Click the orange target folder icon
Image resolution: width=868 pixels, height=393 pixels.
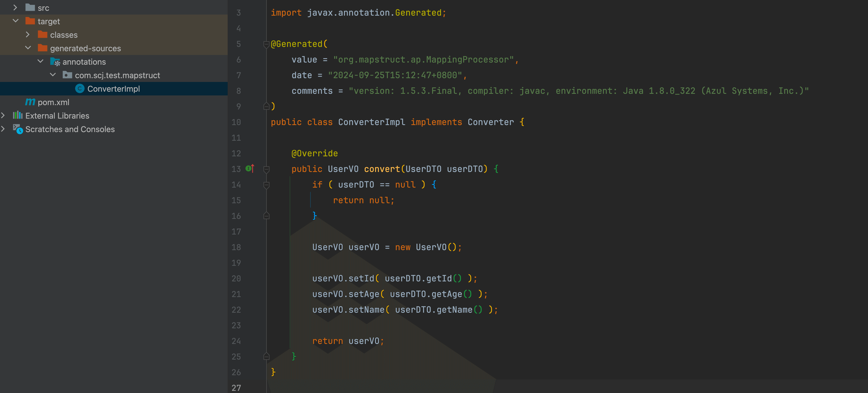(x=30, y=21)
